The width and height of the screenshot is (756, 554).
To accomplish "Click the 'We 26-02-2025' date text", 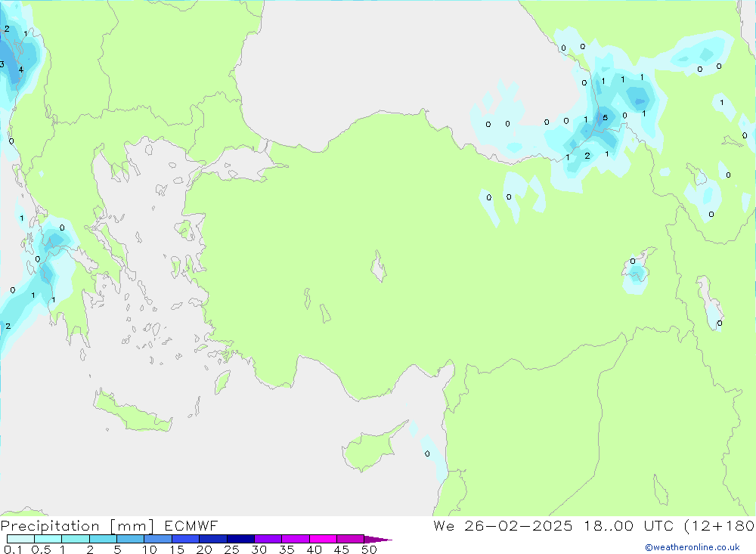I will pyautogui.click(x=503, y=526).
